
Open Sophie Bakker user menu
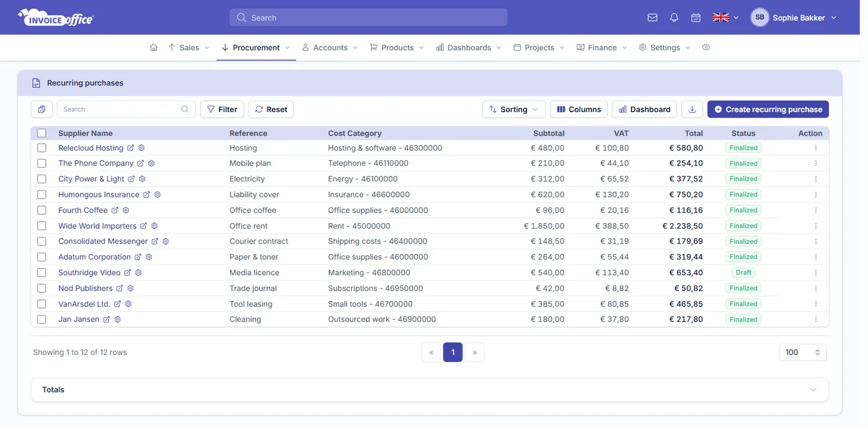pos(794,18)
